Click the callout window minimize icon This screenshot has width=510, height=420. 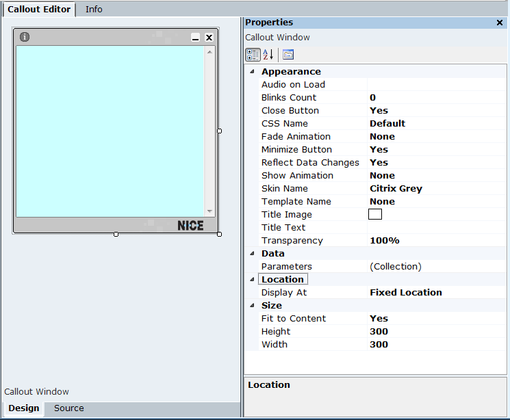tap(195, 38)
